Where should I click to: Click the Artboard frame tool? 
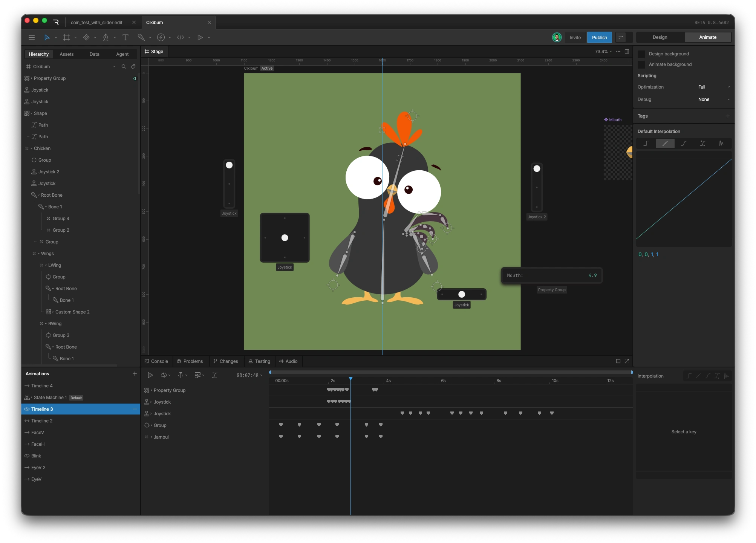pos(67,37)
